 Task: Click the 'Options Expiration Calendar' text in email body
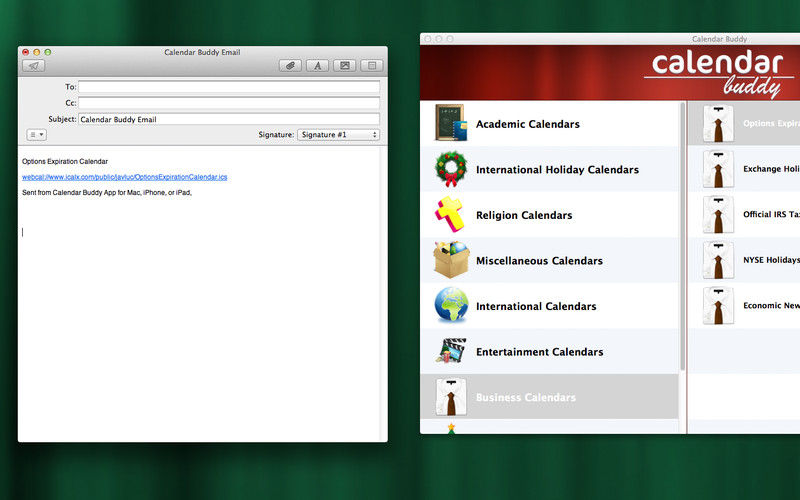(65, 161)
